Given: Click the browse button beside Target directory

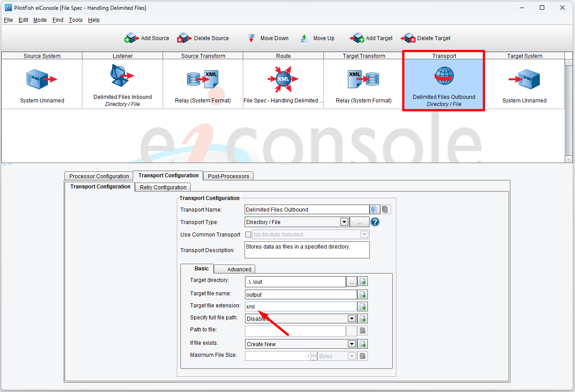Looking at the screenshot, I should pos(352,282).
